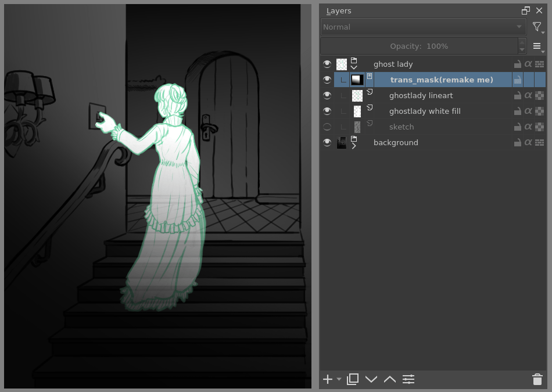Move the selected layer up

point(389,379)
